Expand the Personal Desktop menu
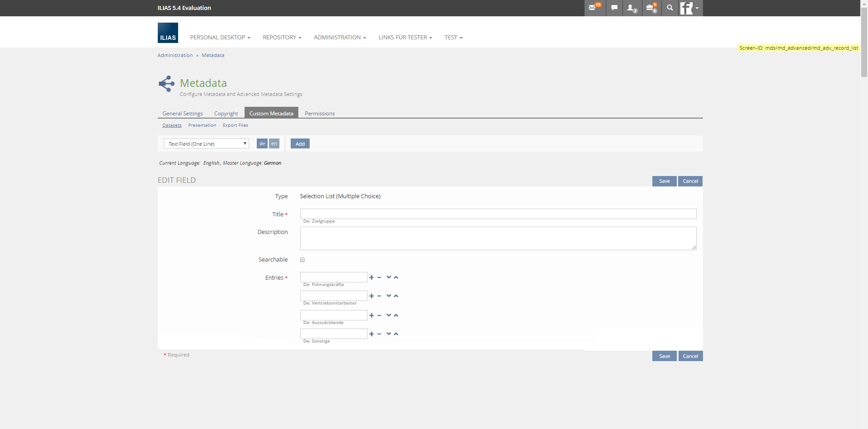The image size is (868, 429). click(x=220, y=38)
